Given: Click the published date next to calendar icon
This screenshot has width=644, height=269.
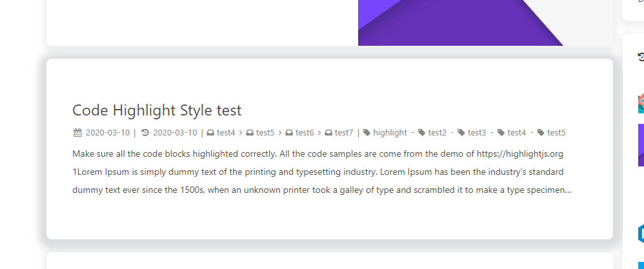Looking at the screenshot, I should point(108,133).
